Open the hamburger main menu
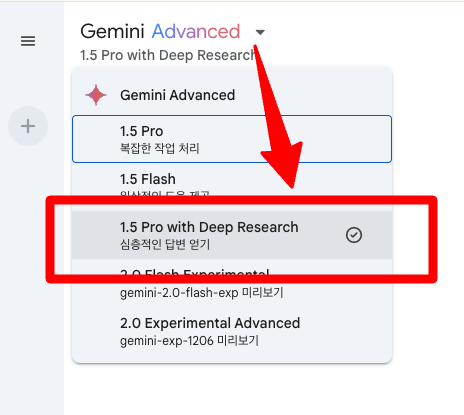 point(28,41)
